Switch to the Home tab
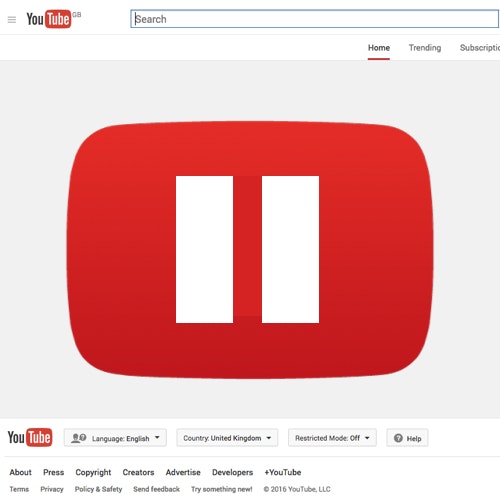This screenshot has height=500, width=500. coord(379,48)
